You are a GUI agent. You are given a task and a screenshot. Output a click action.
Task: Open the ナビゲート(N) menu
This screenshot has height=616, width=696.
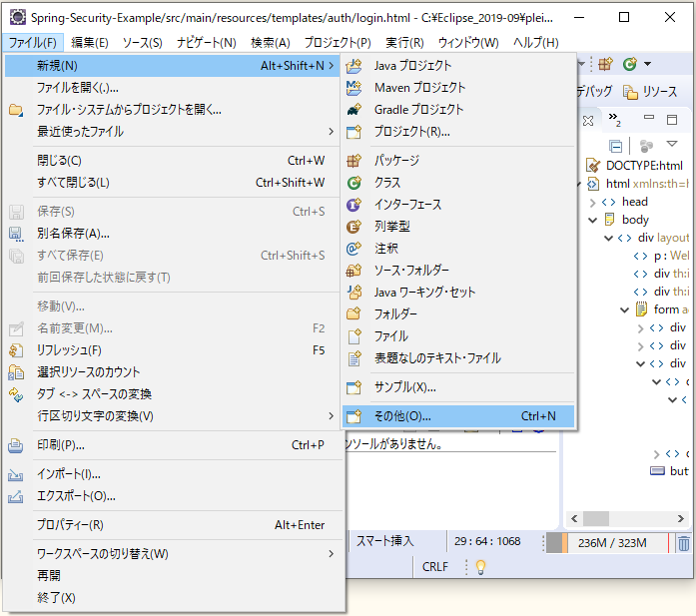[206, 43]
